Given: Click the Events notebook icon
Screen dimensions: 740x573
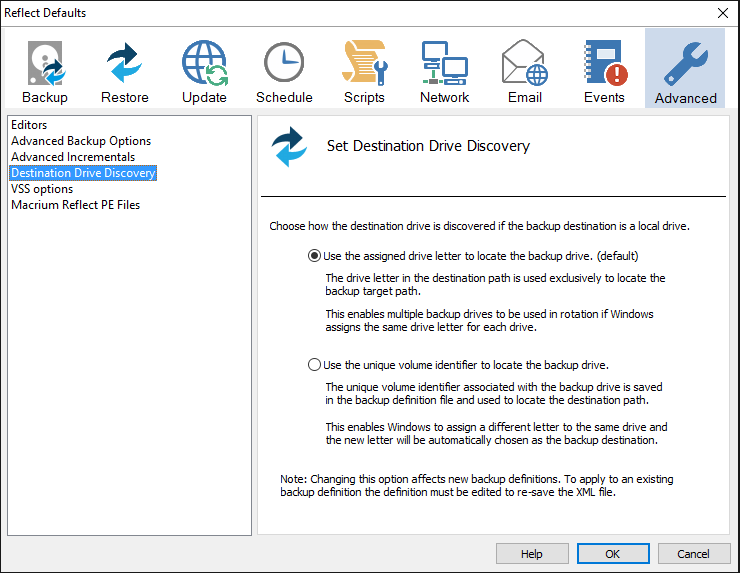Looking at the screenshot, I should [604, 64].
